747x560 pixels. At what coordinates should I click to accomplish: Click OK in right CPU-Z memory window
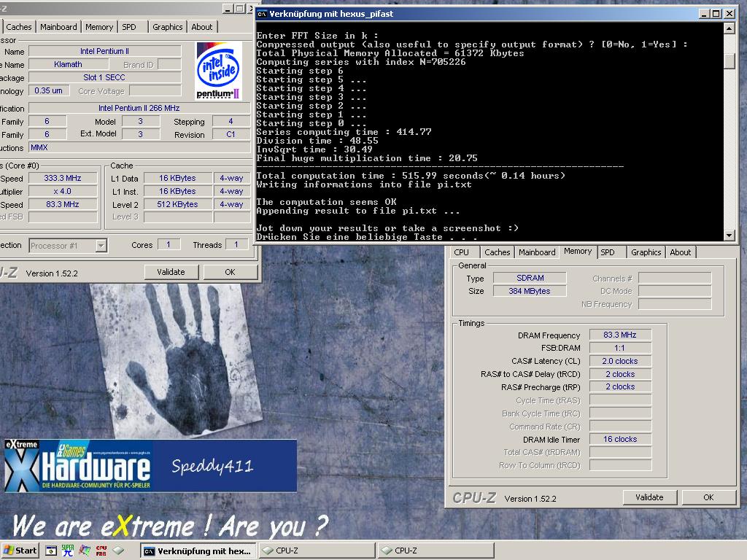coord(708,497)
